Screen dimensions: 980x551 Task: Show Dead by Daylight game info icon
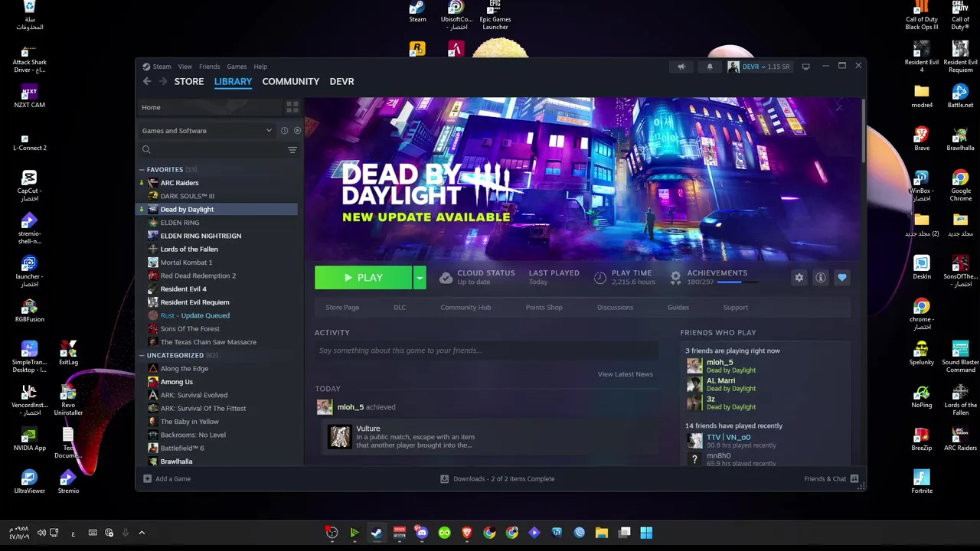pyautogui.click(x=821, y=278)
